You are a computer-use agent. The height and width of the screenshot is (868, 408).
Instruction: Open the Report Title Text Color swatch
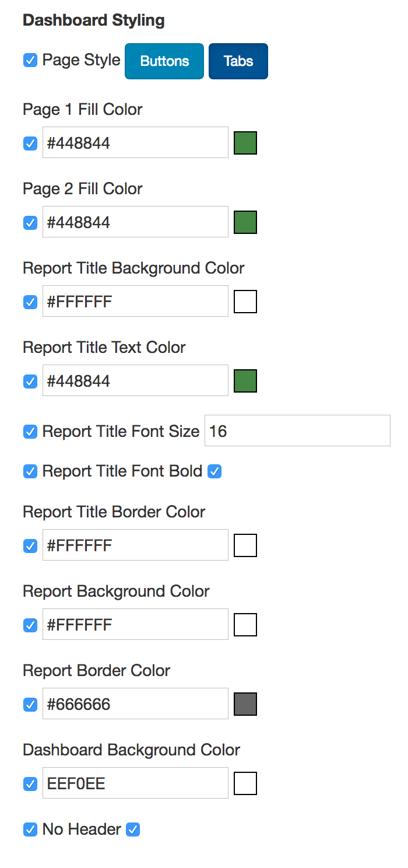[x=245, y=380]
